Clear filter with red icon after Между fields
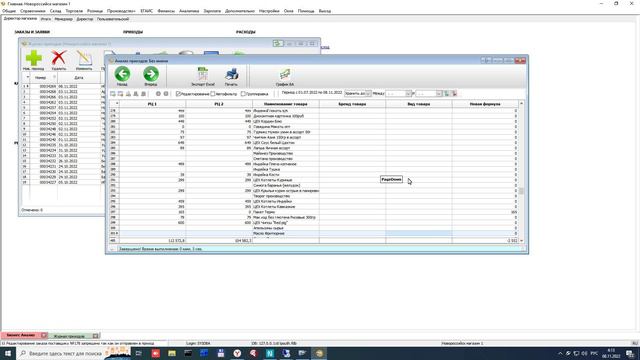 click(454, 93)
